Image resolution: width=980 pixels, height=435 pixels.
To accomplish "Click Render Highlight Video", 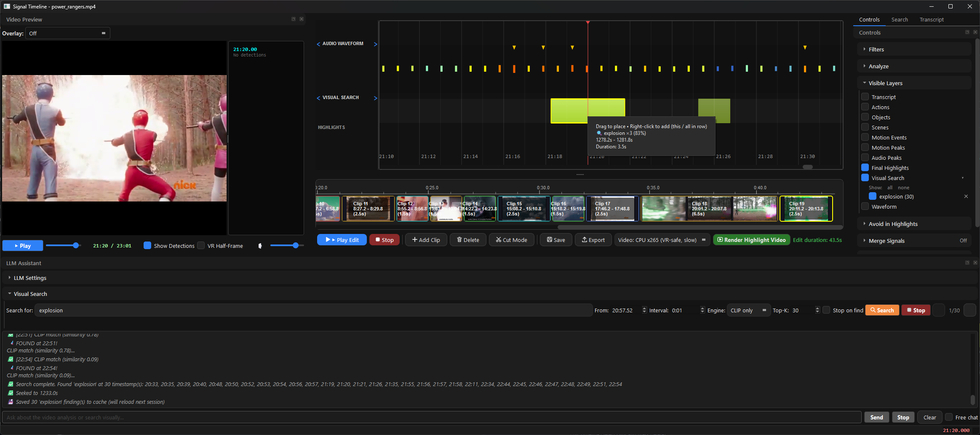I will (751, 240).
